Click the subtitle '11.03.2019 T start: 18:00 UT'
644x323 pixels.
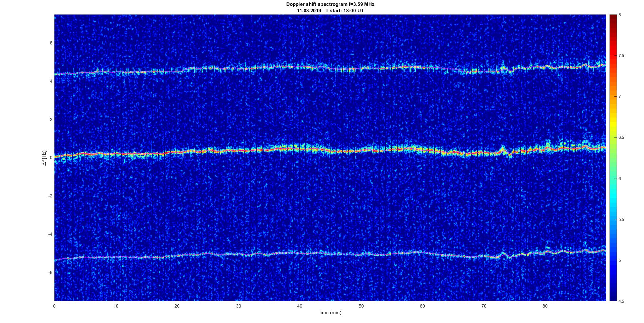[x=330, y=11]
